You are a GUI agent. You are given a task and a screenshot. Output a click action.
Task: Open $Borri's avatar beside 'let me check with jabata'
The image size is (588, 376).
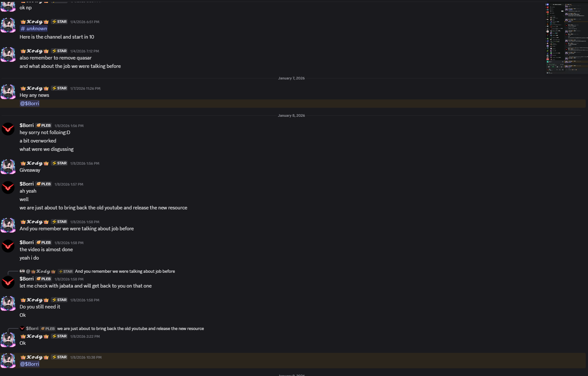tap(8, 283)
